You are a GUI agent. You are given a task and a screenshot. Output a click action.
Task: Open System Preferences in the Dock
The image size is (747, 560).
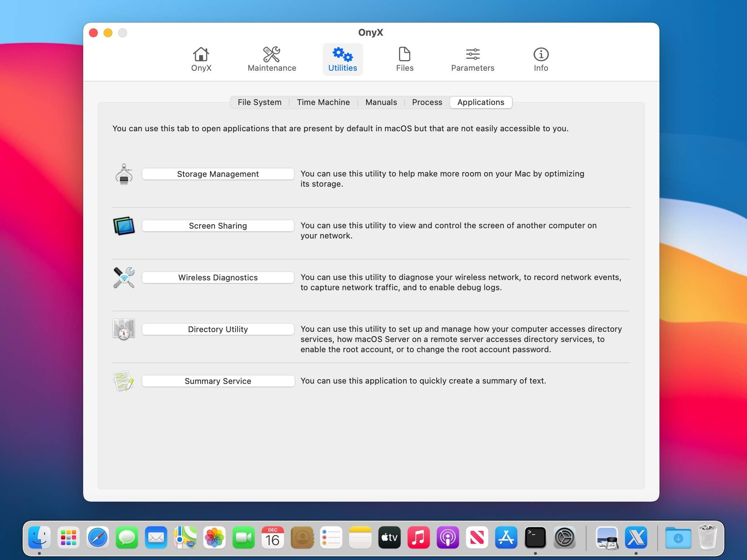click(x=565, y=537)
